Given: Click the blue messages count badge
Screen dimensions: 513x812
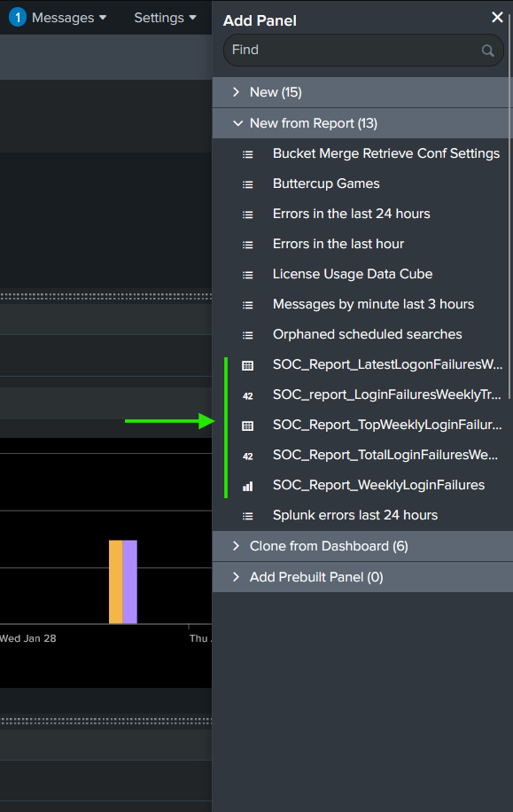Looking at the screenshot, I should 18,17.
